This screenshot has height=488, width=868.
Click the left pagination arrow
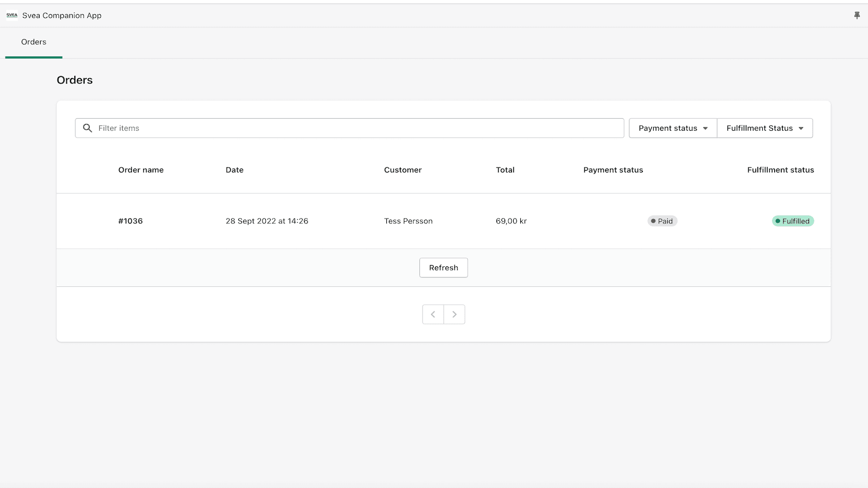(x=432, y=314)
